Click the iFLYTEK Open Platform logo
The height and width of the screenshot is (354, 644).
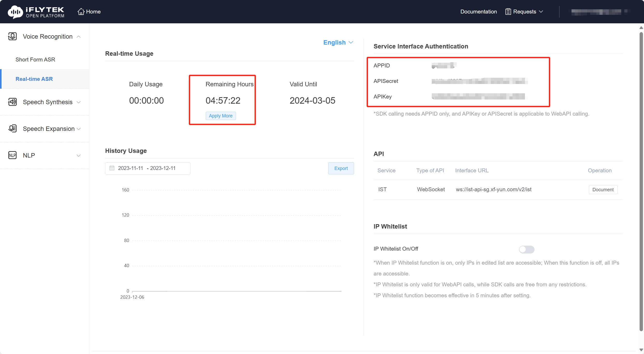pyautogui.click(x=36, y=12)
